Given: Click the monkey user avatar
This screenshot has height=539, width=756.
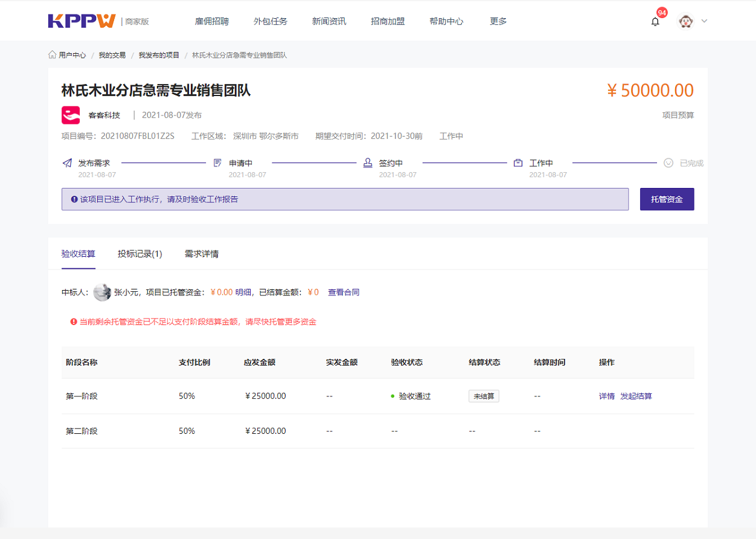Looking at the screenshot, I should (x=686, y=21).
